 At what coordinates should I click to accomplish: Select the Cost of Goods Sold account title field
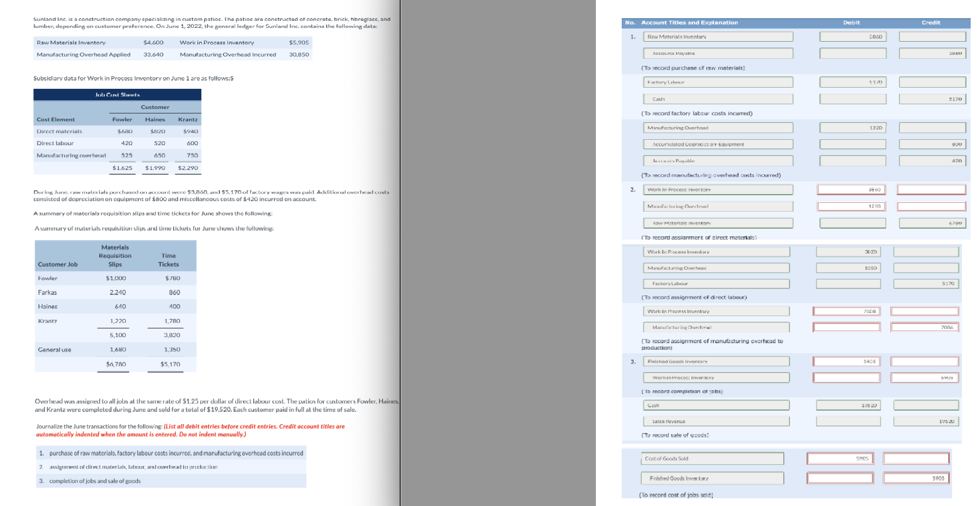pos(712,458)
